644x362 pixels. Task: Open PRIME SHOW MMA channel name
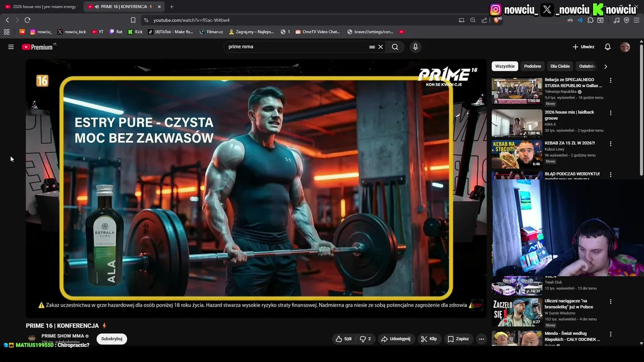[x=62, y=336]
